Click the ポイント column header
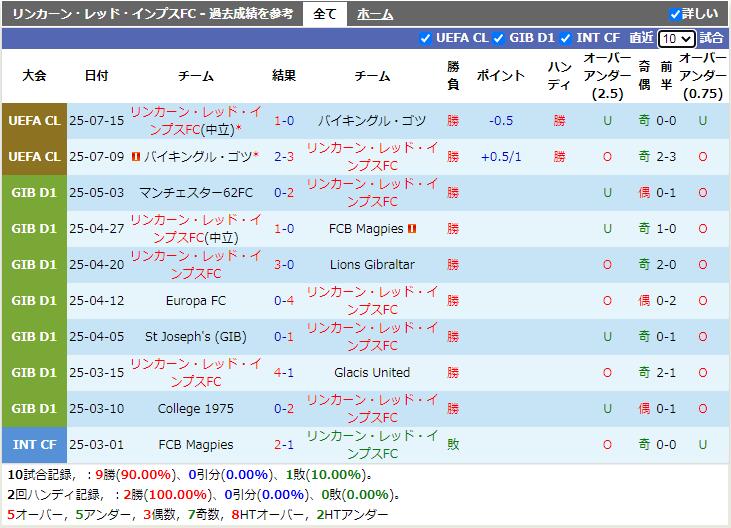 (501, 75)
